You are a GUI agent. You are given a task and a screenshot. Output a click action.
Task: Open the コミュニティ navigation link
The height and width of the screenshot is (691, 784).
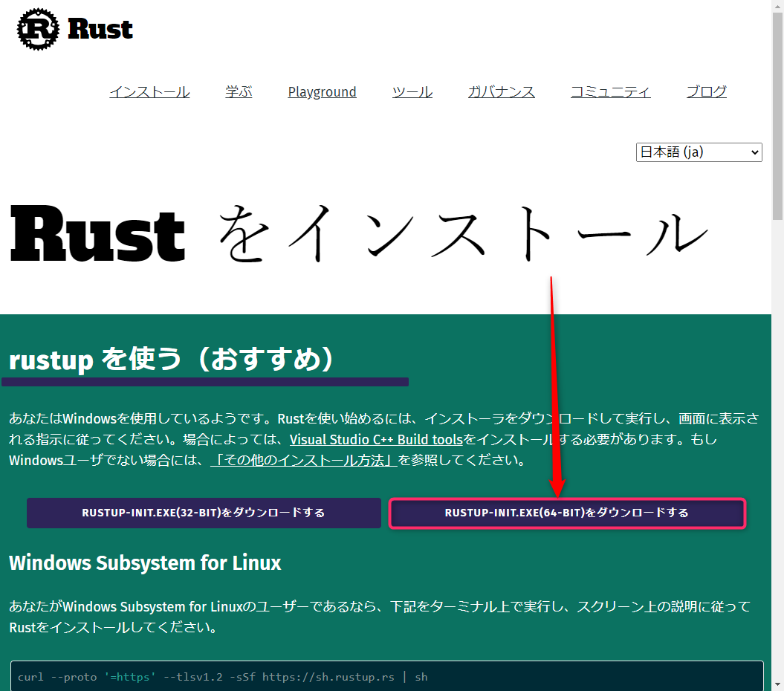pos(611,92)
